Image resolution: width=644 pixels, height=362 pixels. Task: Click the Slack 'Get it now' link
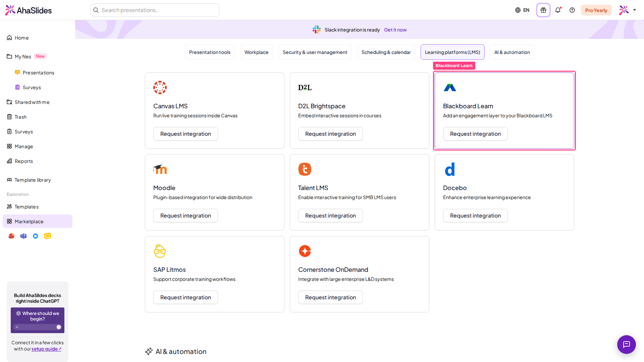pyautogui.click(x=395, y=30)
